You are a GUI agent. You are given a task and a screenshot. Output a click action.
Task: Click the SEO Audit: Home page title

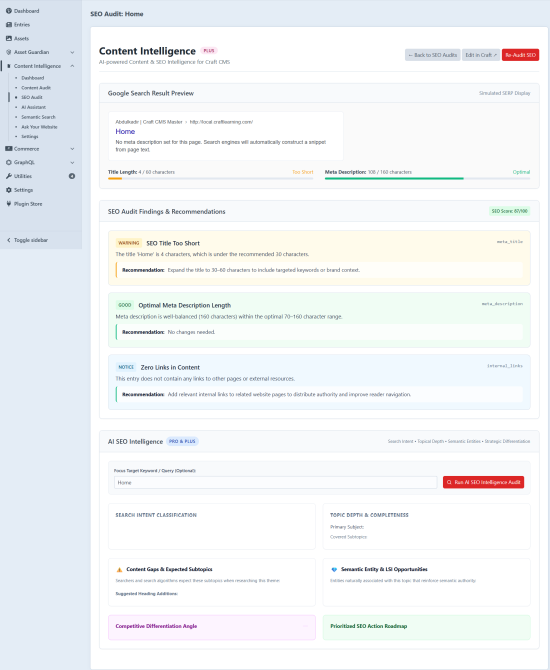(117, 14)
